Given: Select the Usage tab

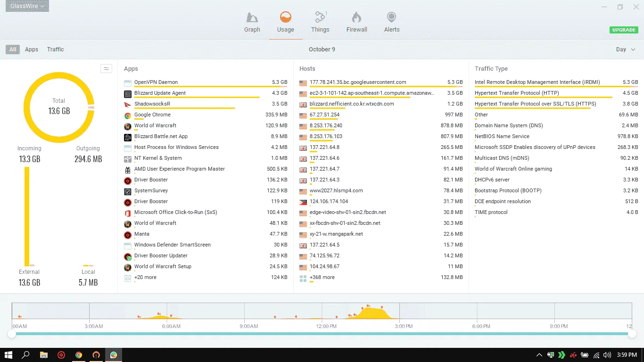Looking at the screenshot, I should (x=286, y=23).
